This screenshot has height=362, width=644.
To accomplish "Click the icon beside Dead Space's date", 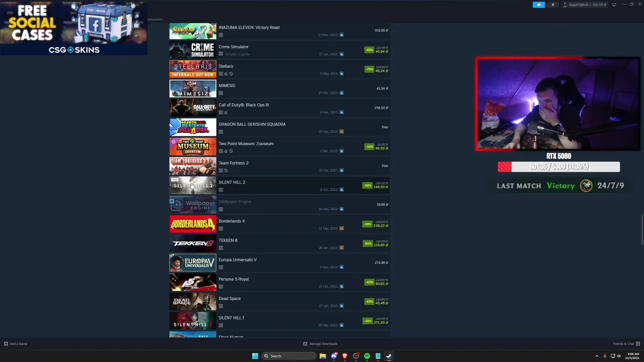I will [342, 306].
